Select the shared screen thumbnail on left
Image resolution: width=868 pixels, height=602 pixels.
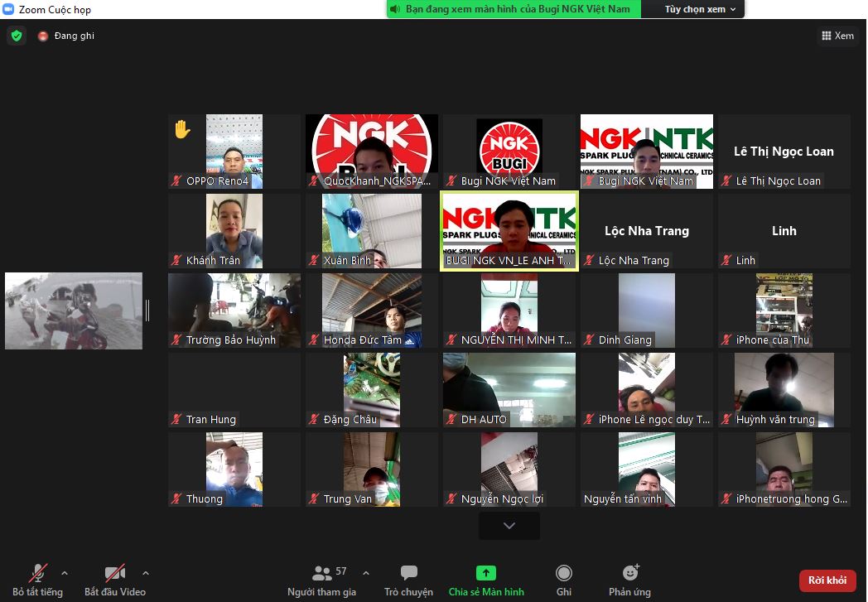click(74, 311)
